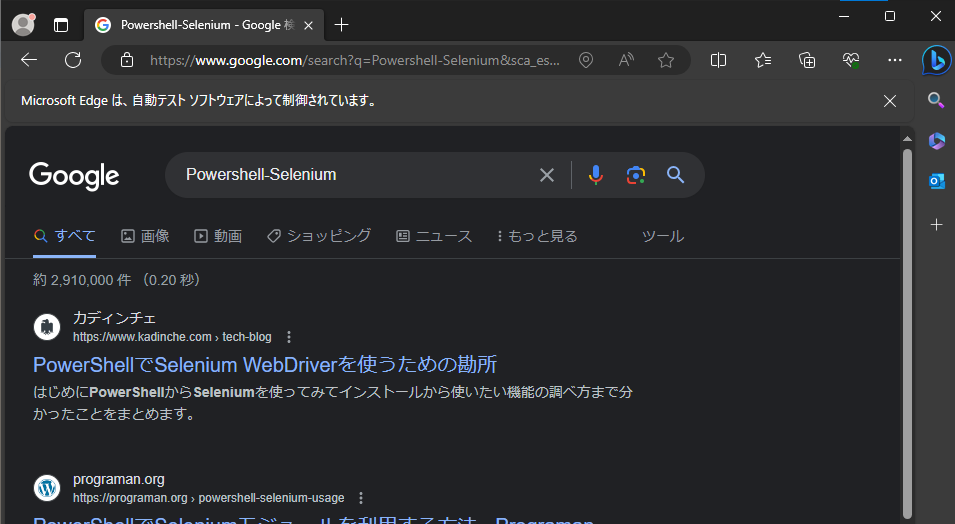955x524 pixels.
Task: Click the scrollbar up arrow
Action: [x=907, y=139]
